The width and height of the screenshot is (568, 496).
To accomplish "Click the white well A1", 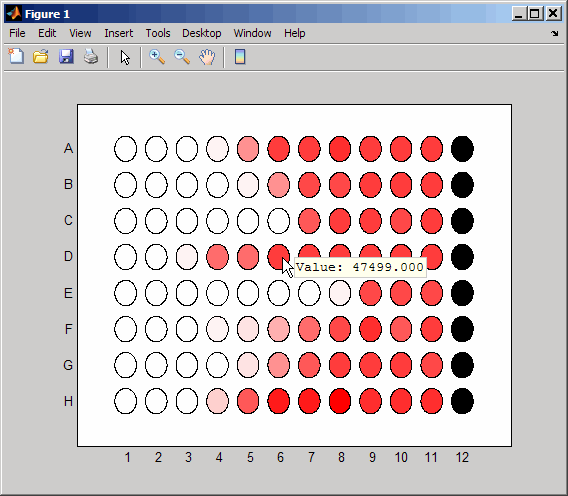I will pyautogui.click(x=126, y=149).
